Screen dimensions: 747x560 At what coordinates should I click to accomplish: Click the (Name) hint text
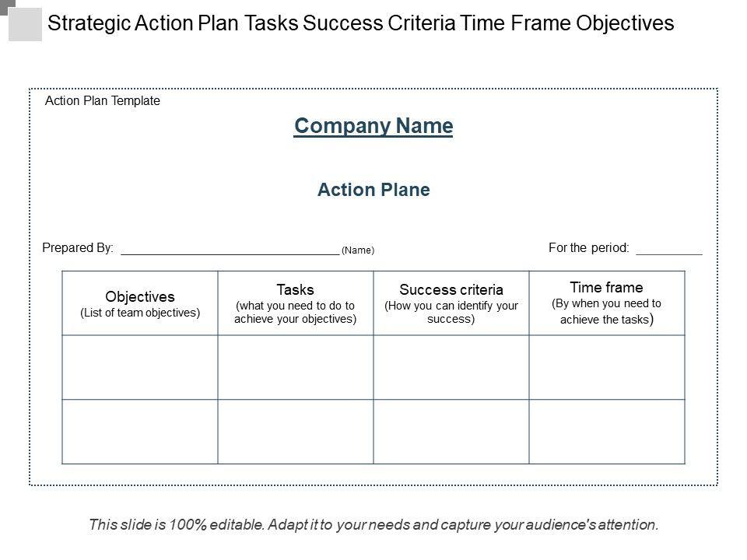pos(358,250)
